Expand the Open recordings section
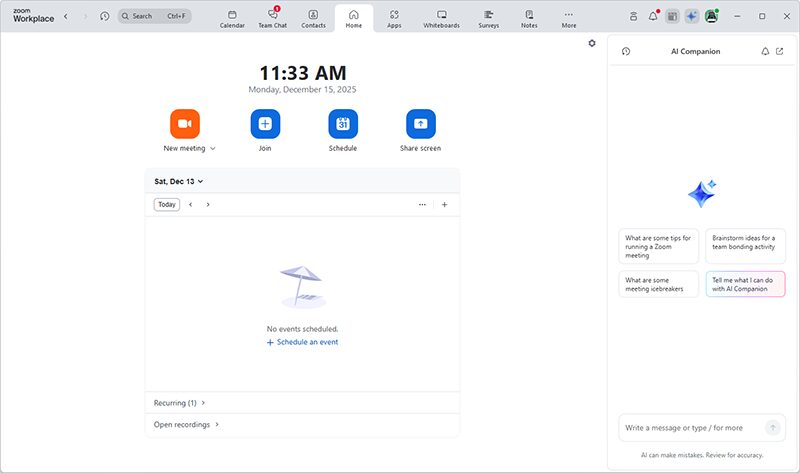Viewport: 800px width, 473px height. point(187,425)
